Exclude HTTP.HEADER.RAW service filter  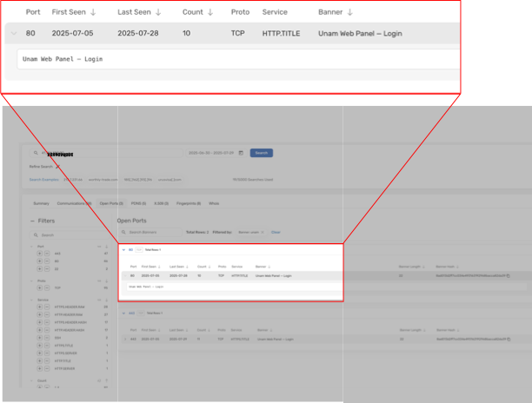47,314
